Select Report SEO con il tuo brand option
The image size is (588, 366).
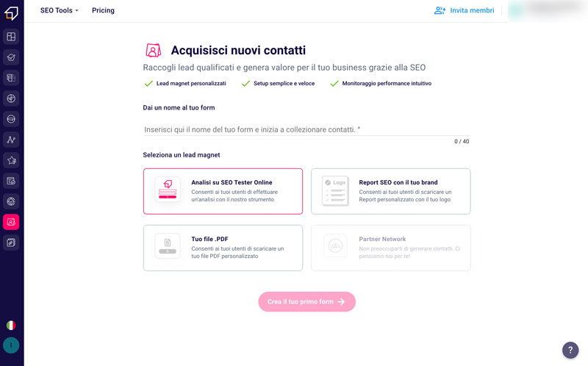(391, 191)
